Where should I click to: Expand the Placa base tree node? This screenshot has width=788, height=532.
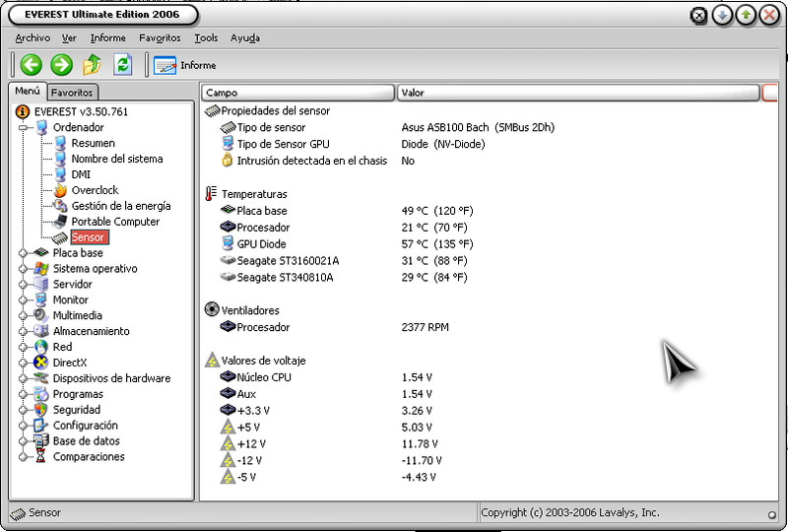(x=23, y=253)
